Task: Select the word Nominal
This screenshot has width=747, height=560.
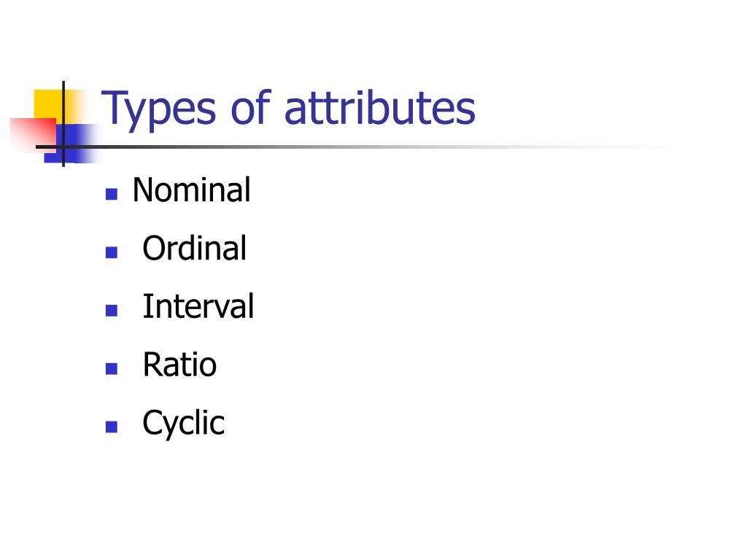Action: point(192,190)
